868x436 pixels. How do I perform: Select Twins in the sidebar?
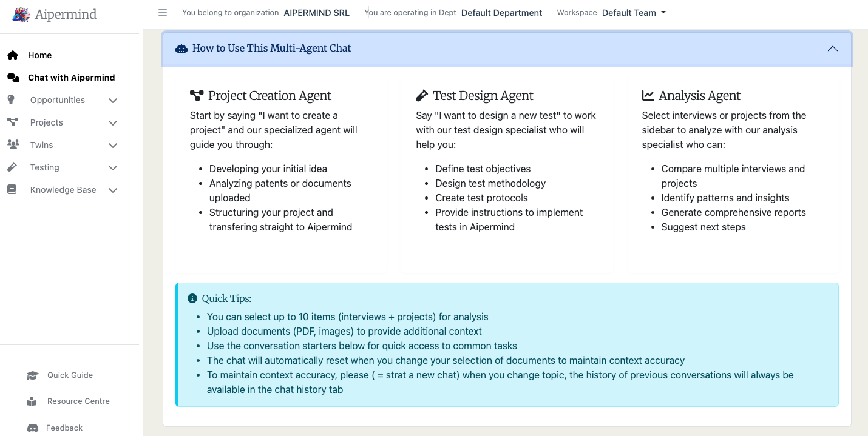pos(41,145)
